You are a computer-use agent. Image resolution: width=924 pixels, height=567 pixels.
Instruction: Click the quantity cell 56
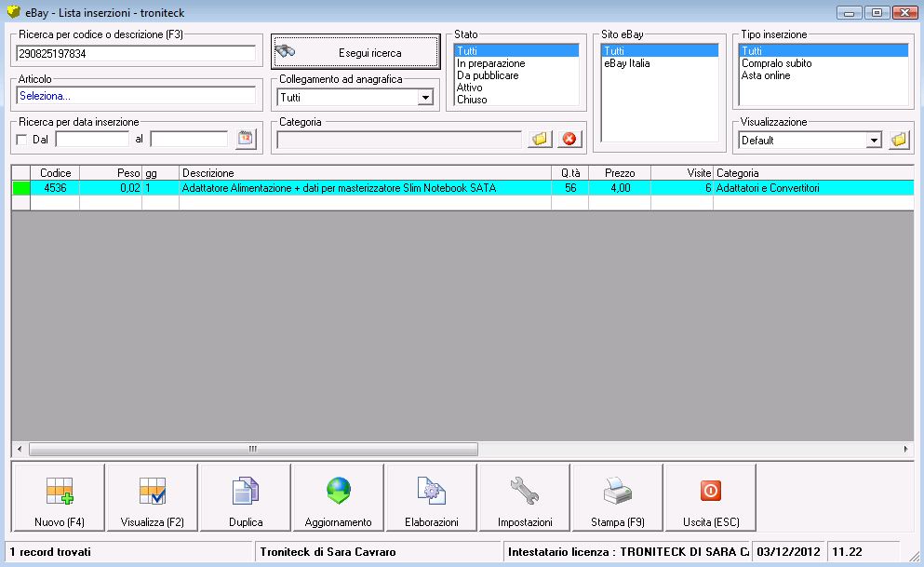click(569, 188)
